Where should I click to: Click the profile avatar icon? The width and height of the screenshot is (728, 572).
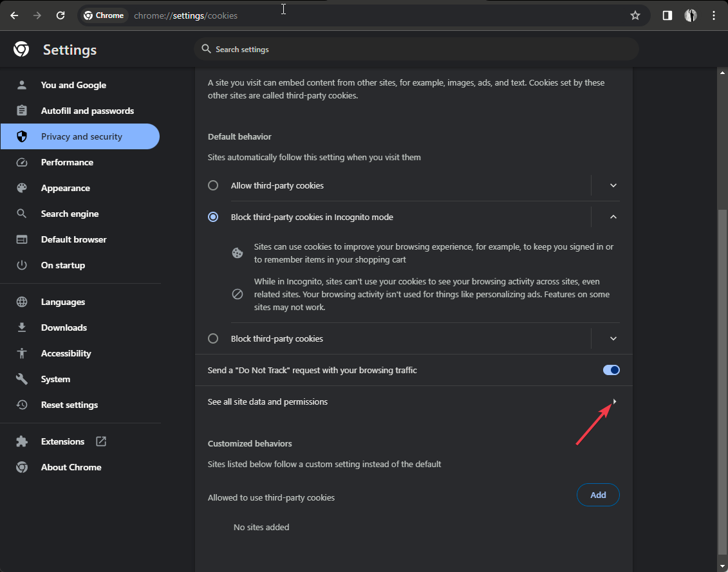tap(691, 15)
